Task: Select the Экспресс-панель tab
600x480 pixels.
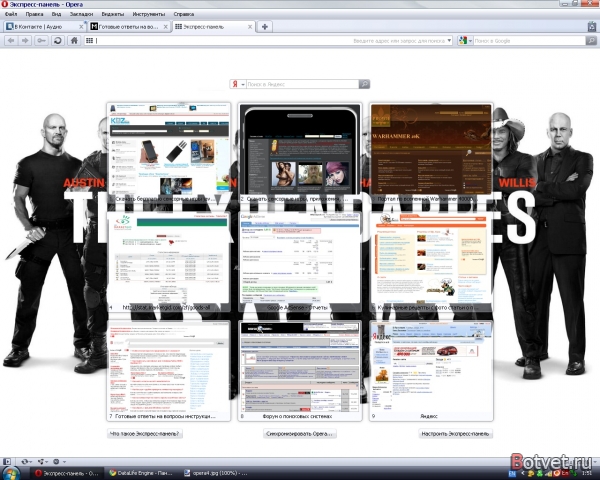Action: pyautogui.click(x=213, y=27)
